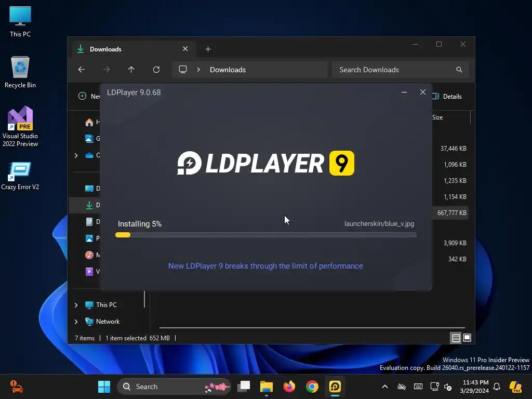Open network status tray icon

[434, 387]
